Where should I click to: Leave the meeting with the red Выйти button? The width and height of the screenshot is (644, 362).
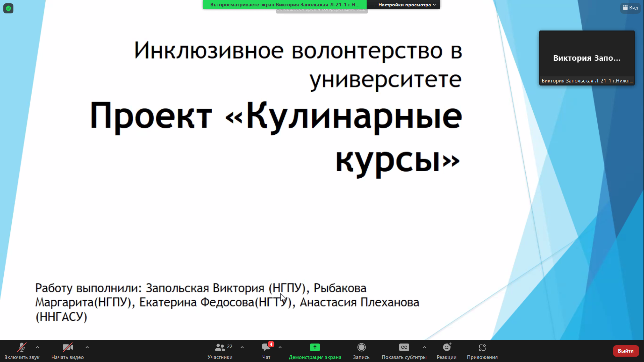[x=626, y=351]
